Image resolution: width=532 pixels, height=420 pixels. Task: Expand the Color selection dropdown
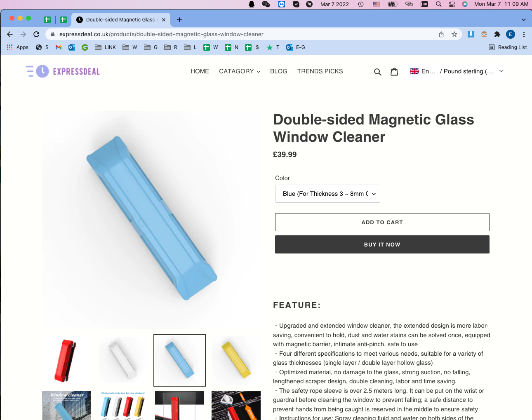(327, 194)
